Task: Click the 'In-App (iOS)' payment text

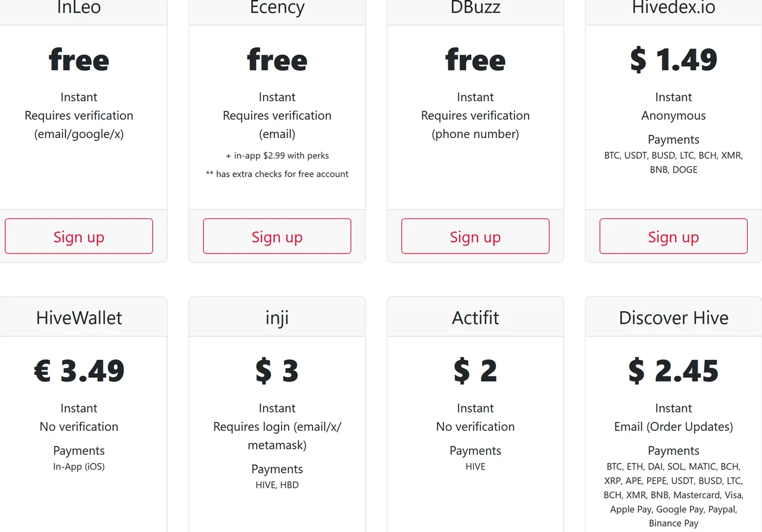Action: coord(79,467)
